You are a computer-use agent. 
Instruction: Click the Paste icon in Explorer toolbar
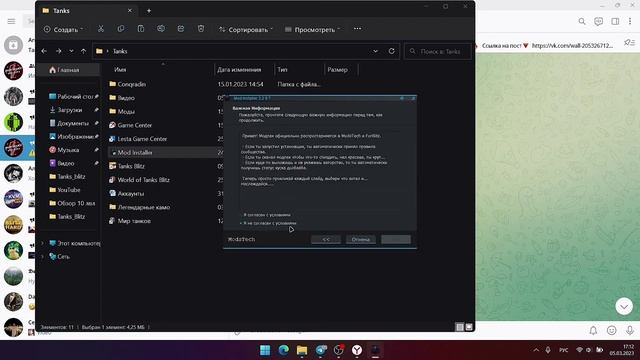tap(141, 29)
